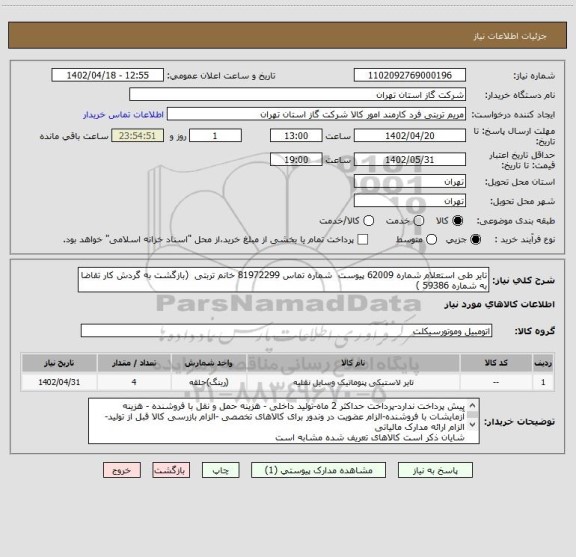Click the remaining time field 23:54:51
The width and height of the screenshot is (576, 557).
tap(137, 136)
